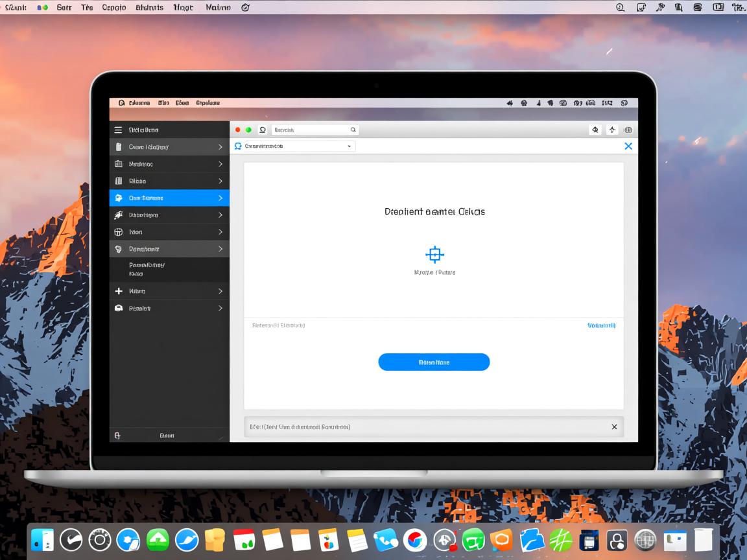Dismiss the bottom notification bar with X
This screenshot has width=747, height=560.
point(614,426)
